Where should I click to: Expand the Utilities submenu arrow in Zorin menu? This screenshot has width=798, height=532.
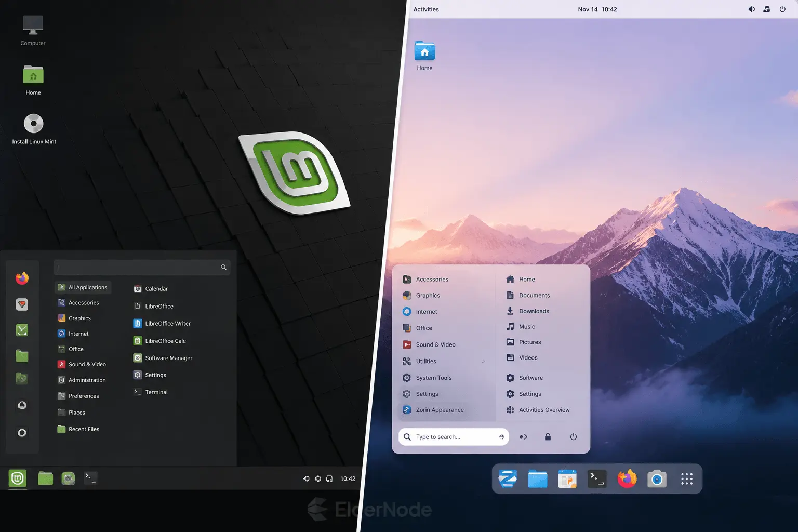(483, 361)
